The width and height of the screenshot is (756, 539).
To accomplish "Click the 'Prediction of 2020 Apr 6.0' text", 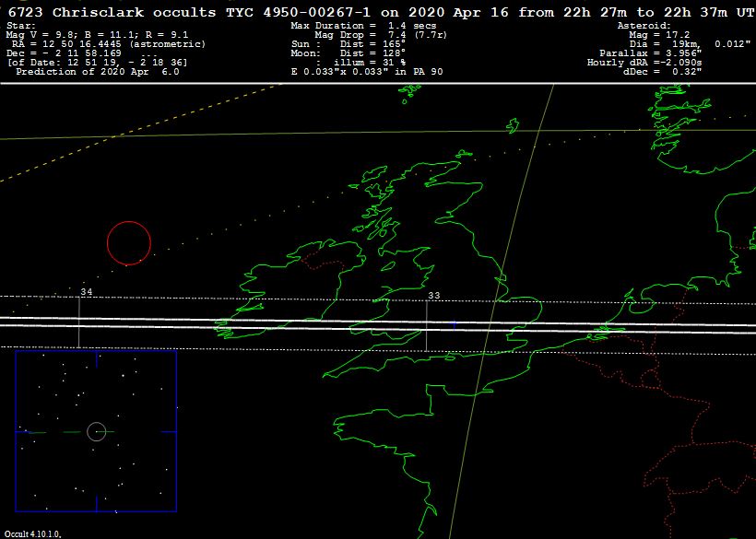I will click(98, 71).
